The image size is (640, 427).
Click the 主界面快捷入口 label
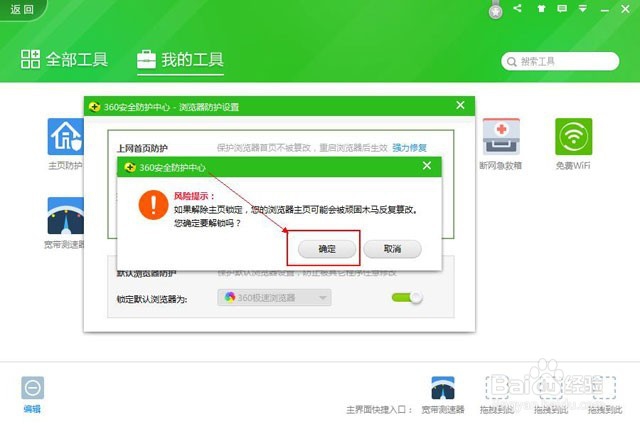[x=379, y=409]
